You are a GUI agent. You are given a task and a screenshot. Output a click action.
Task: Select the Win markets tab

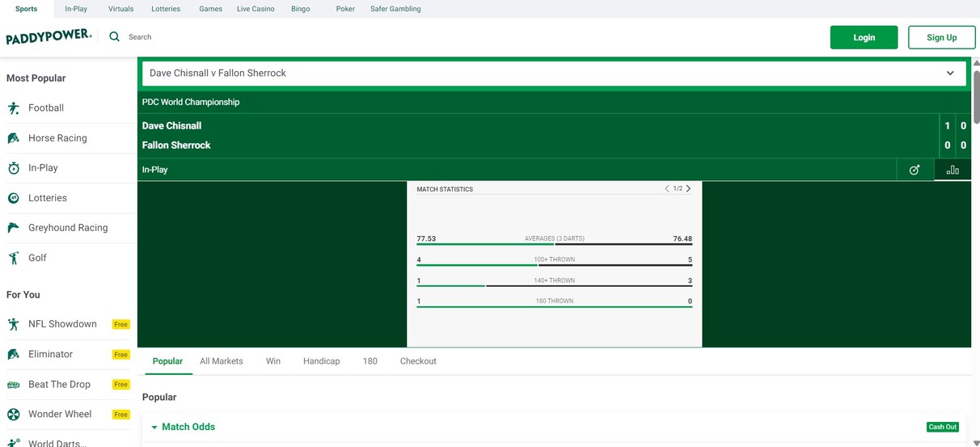click(x=273, y=361)
